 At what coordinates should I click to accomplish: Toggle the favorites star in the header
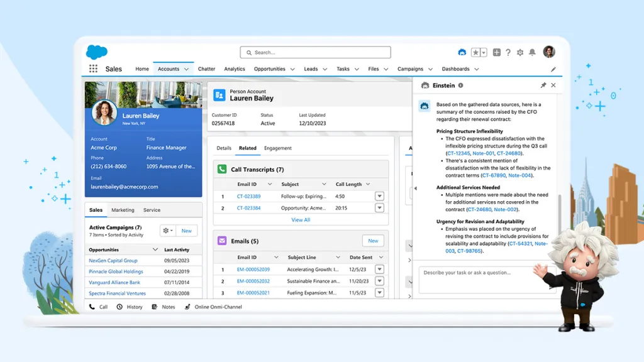476,52
